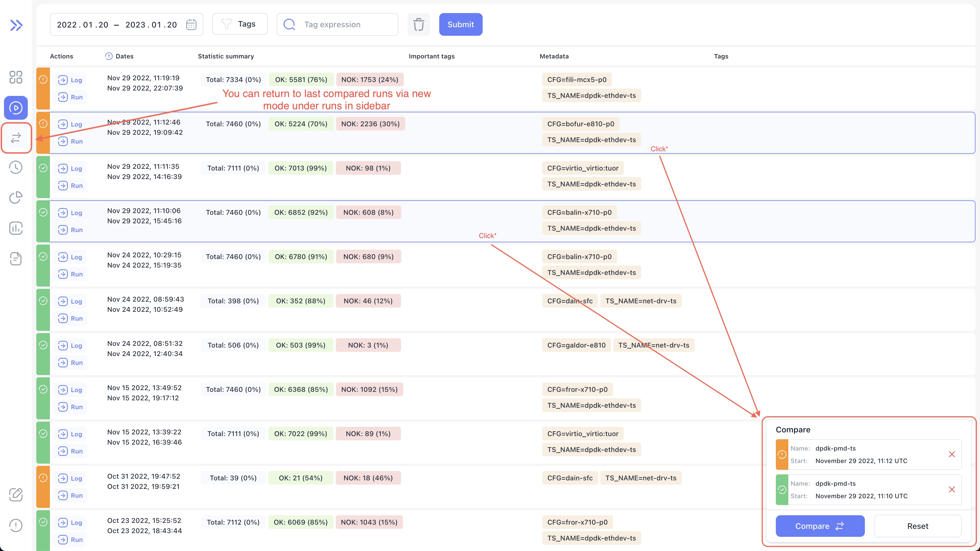980x551 pixels.
Task: Open the bar chart icon in sidebar
Action: (16, 228)
